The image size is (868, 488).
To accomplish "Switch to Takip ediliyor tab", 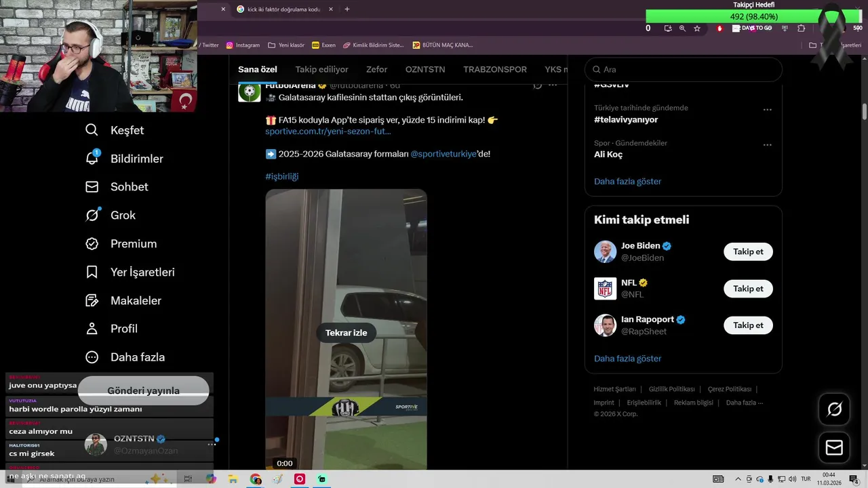I will tap(321, 70).
